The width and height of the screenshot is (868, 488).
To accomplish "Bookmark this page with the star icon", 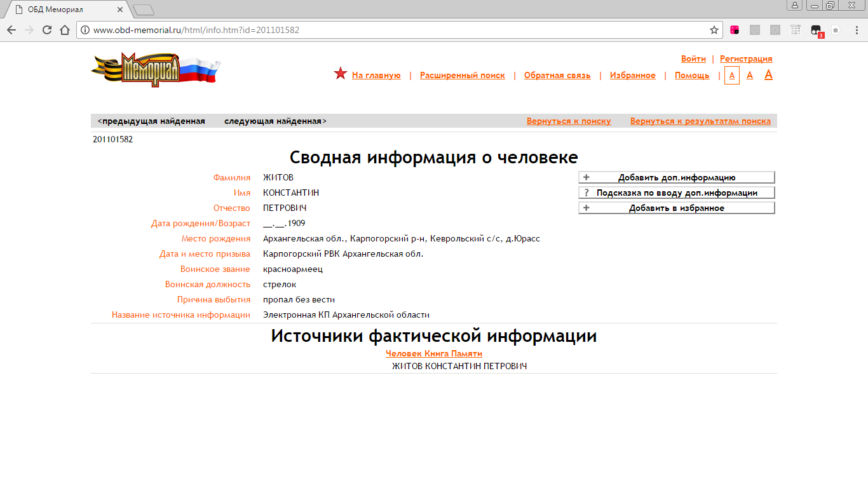I will pos(714,30).
